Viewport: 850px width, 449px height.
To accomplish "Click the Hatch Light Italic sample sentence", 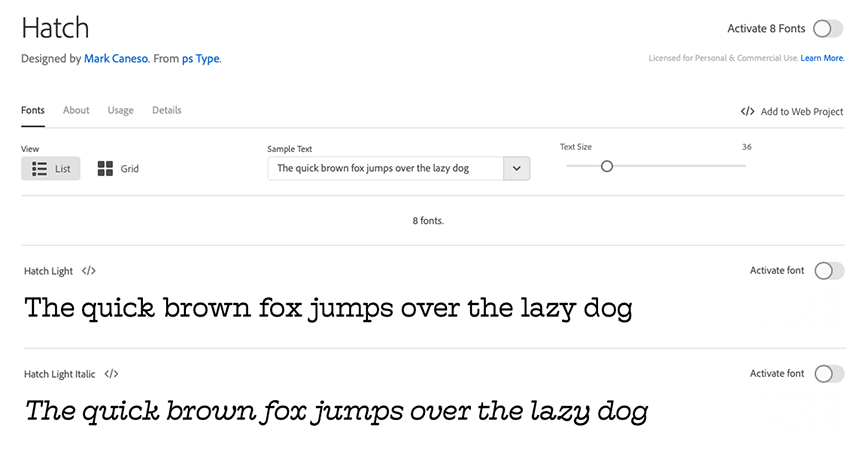I will (x=336, y=411).
